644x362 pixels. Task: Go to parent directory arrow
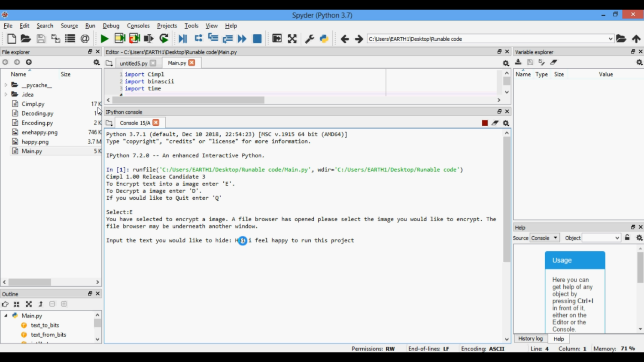tap(636, 39)
